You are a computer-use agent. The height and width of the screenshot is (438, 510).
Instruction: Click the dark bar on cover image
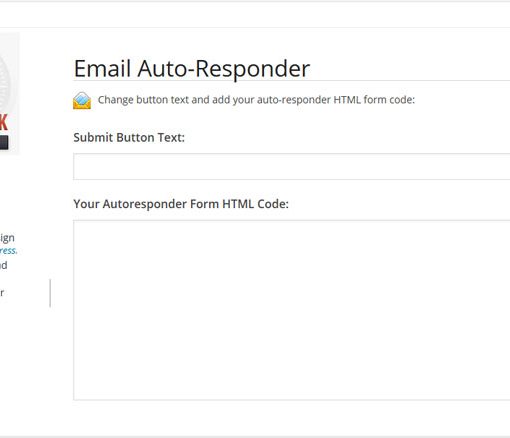click(x=4, y=142)
